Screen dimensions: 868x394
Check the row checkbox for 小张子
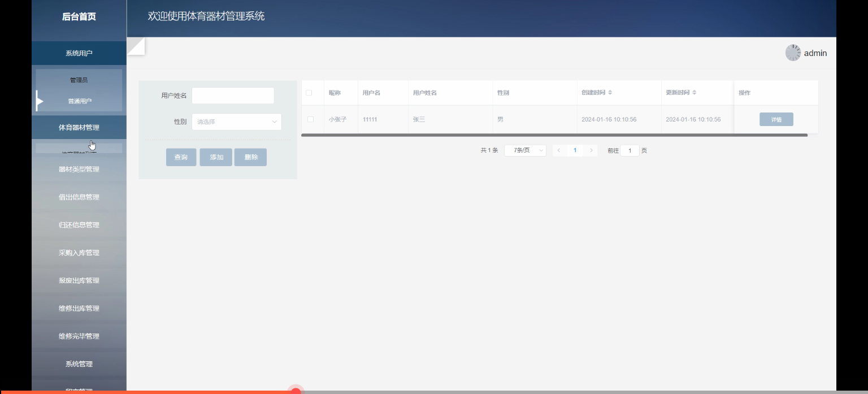[310, 119]
